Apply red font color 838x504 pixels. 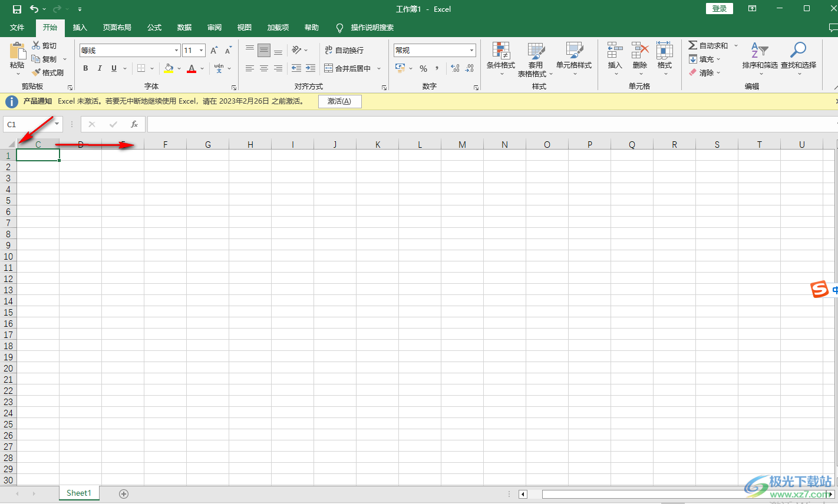[192, 69]
